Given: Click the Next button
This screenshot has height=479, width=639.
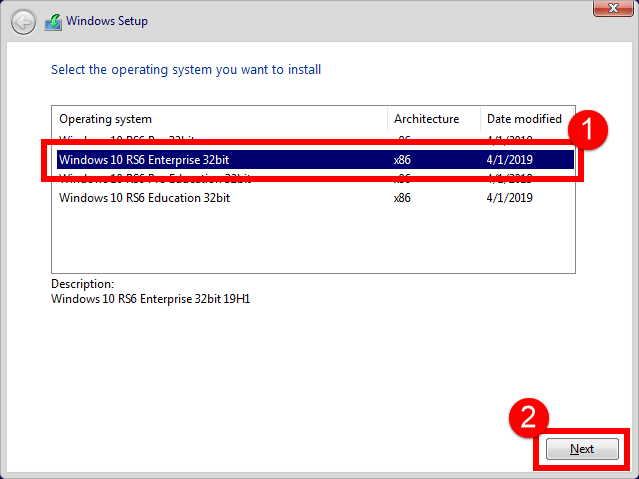Looking at the screenshot, I should click(582, 449).
